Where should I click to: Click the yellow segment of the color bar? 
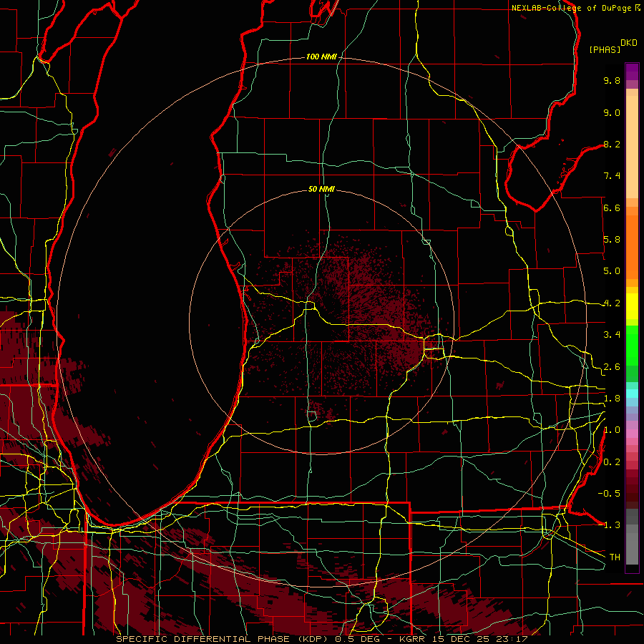pos(632,306)
